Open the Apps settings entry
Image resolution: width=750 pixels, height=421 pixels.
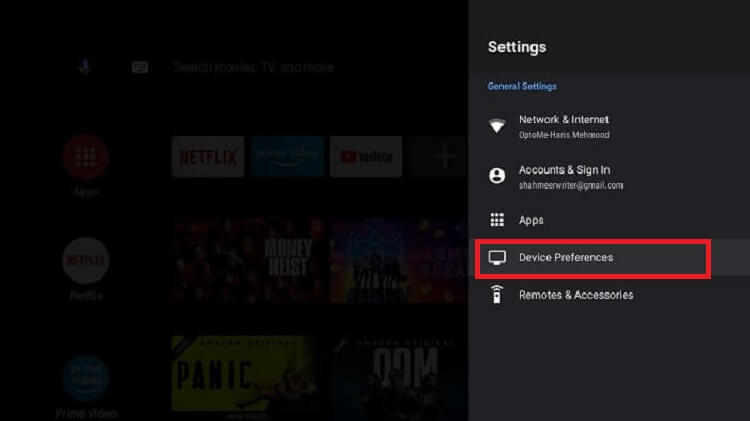(x=609, y=220)
